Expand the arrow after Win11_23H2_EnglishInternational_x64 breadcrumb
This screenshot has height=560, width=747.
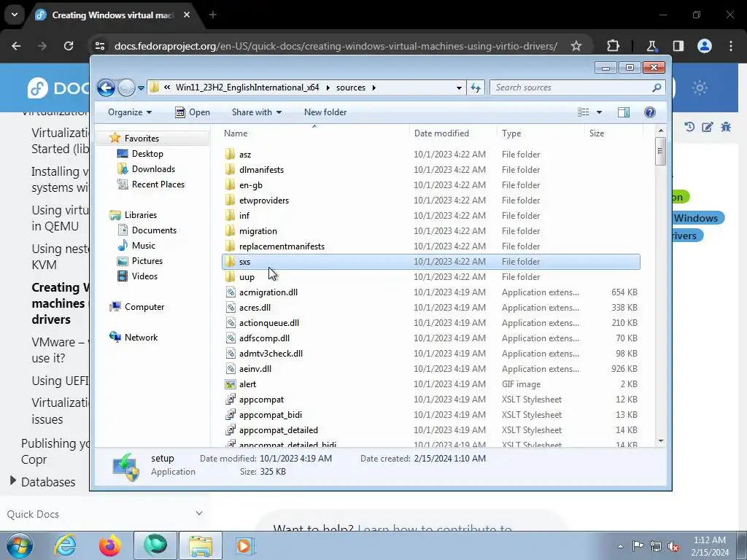click(x=328, y=87)
